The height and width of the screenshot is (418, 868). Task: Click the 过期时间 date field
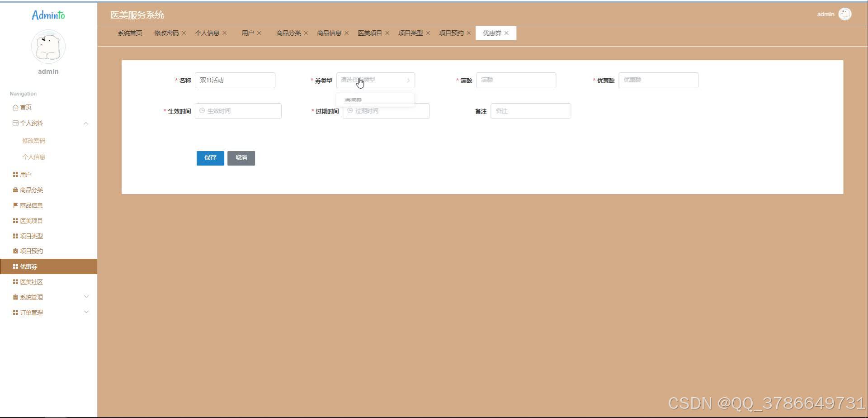click(386, 111)
